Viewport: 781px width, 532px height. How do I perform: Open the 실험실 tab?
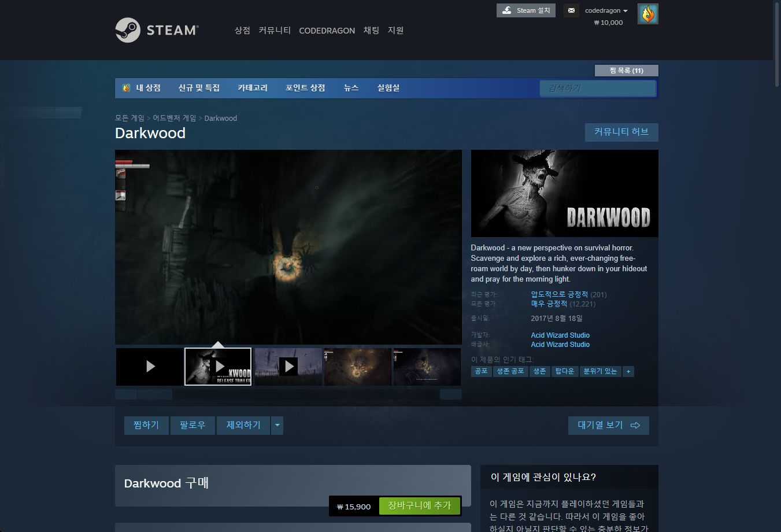tap(388, 88)
